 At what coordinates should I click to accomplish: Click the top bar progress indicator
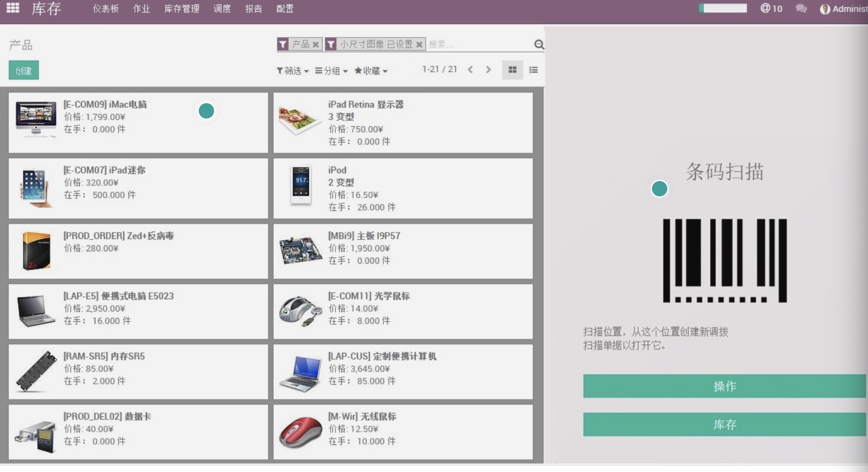pyautogui.click(x=723, y=8)
